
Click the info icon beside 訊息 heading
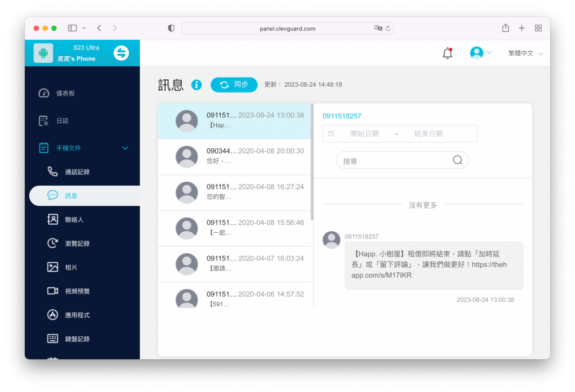(197, 85)
